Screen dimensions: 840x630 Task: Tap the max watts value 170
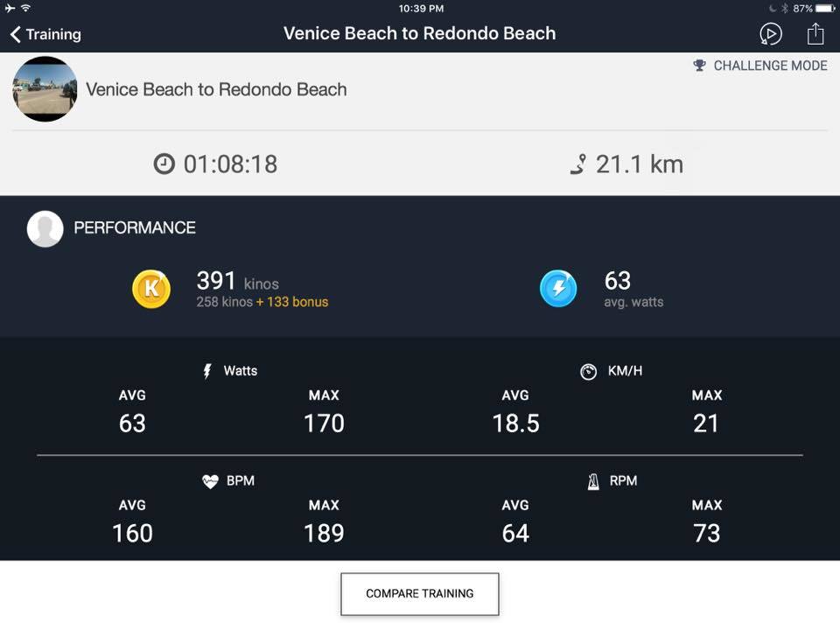click(324, 423)
